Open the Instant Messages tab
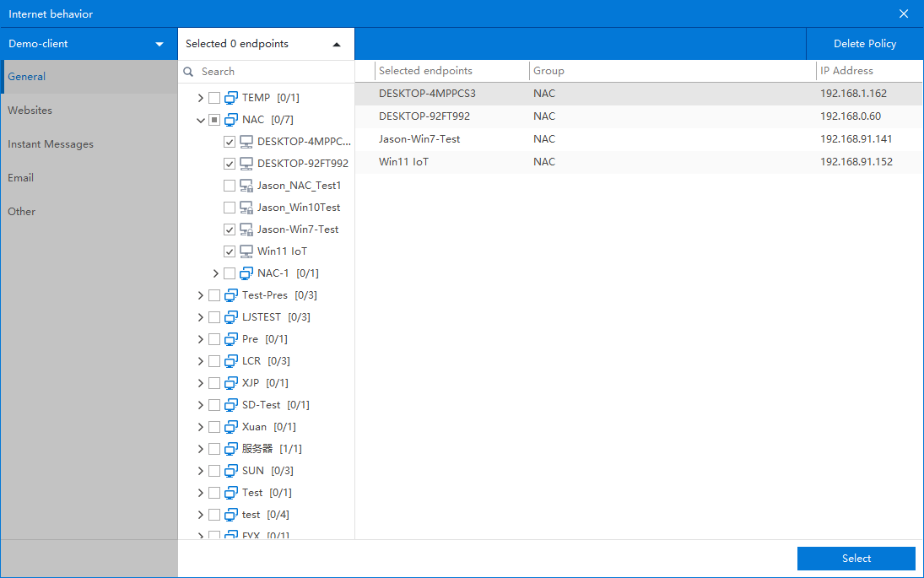 [x=51, y=144]
